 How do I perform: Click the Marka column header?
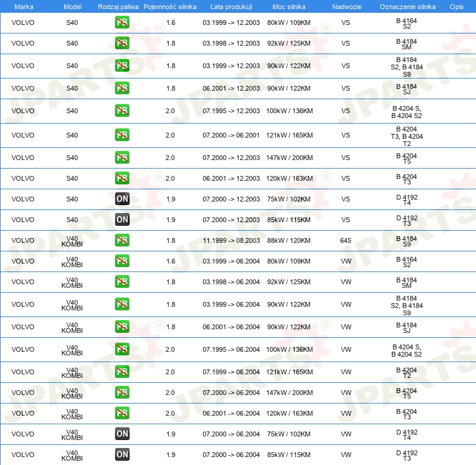pyautogui.click(x=24, y=7)
